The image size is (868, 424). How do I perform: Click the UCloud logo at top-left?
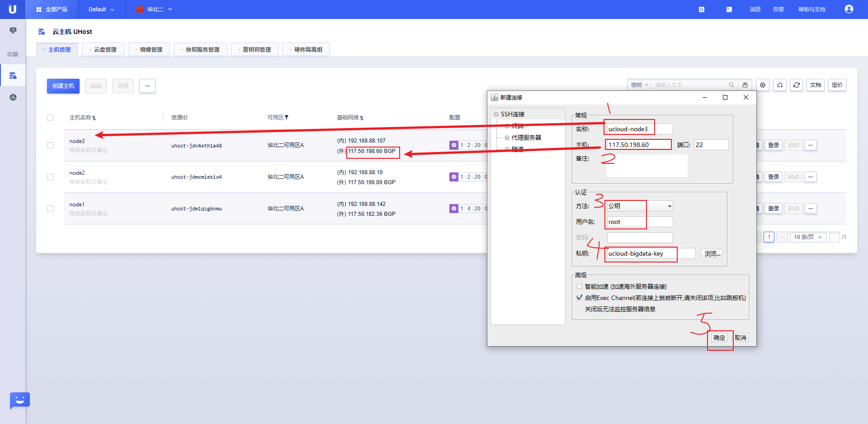tap(12, 9)
